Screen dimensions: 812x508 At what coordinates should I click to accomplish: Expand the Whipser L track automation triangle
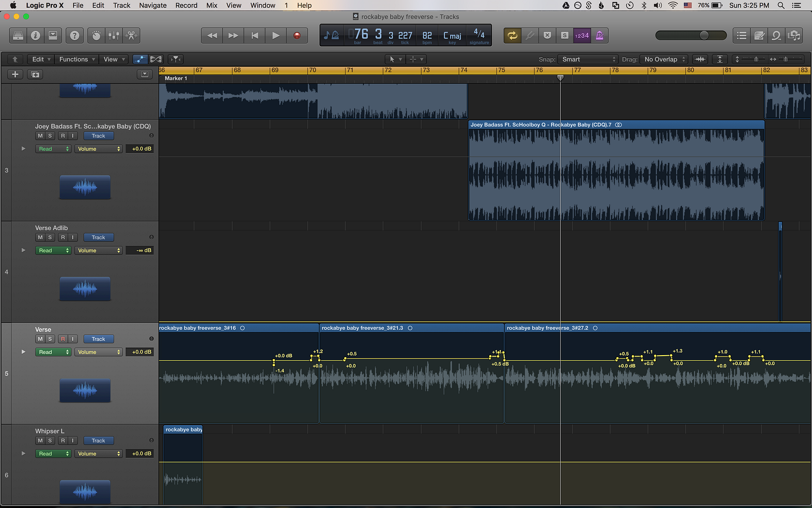click(x=23, y=453)
